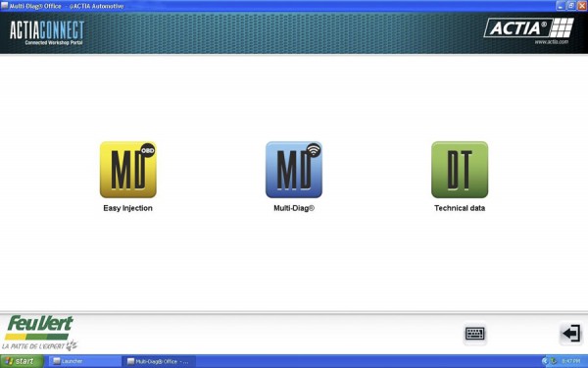Minimize the Multi-Diag Office window
Screen dimensions: 588x368
point(561,6)
